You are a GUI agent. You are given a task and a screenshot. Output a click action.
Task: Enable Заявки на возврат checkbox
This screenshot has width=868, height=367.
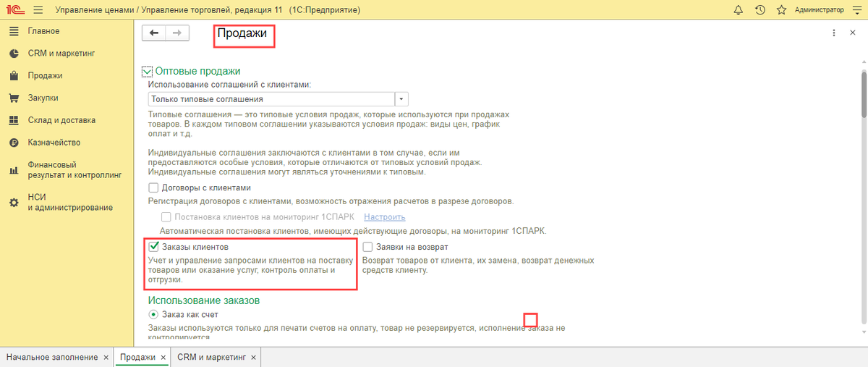click(368, 247)
